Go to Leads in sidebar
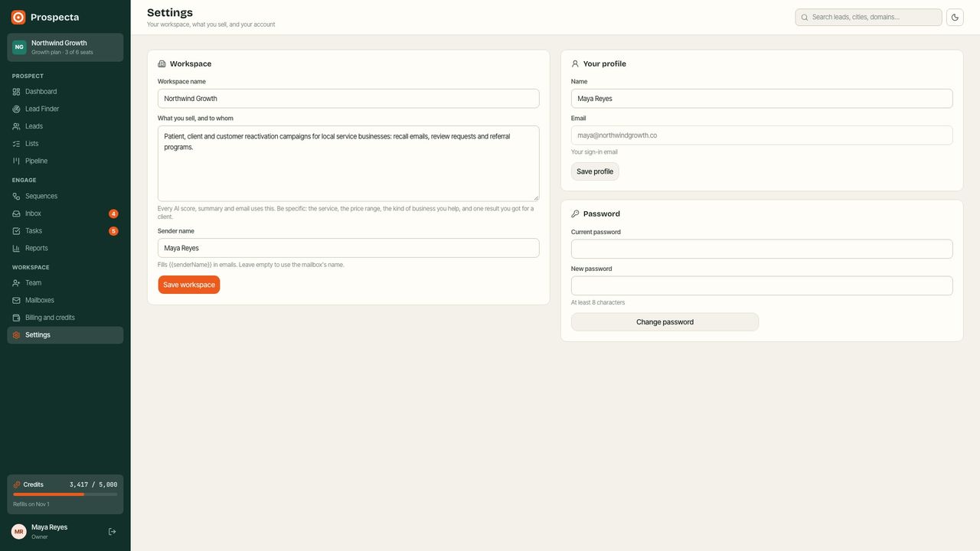980x551 pixels. (65, 126)
